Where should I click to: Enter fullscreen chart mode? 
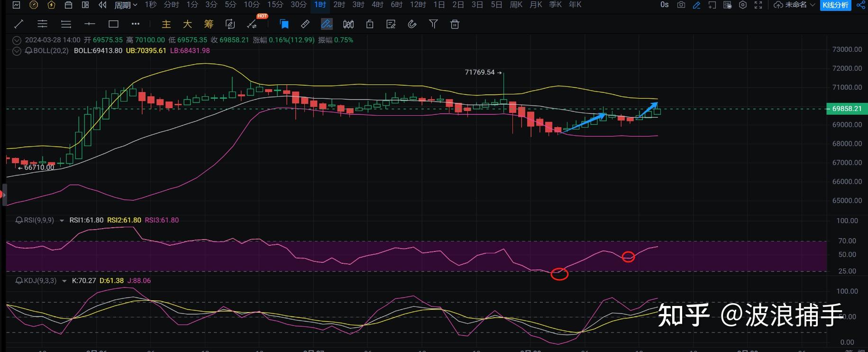[758, 5]
